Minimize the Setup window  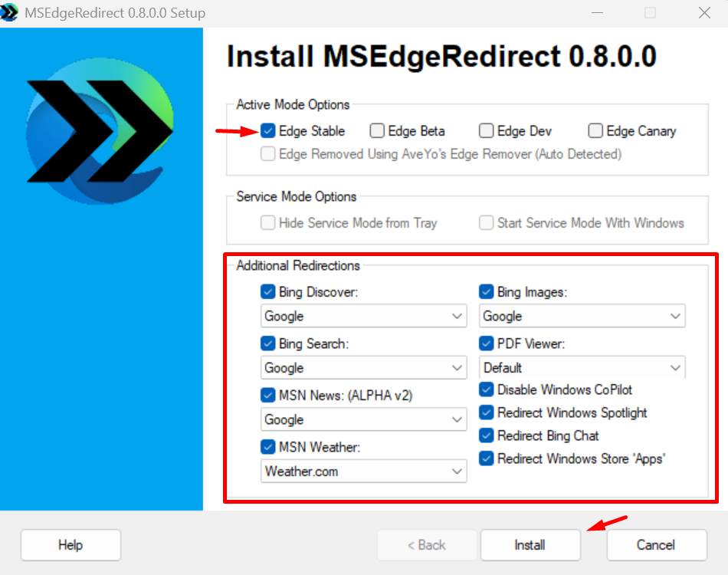597,12
